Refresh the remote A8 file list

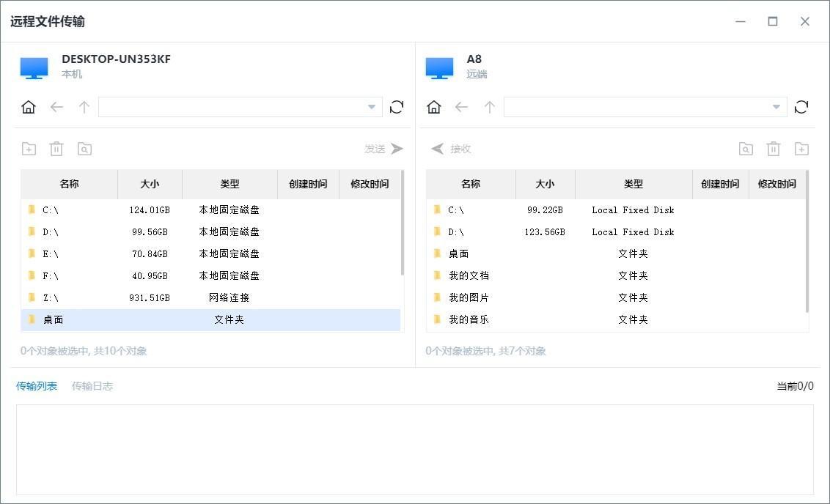pyautogui.click(x=801, y=106)
